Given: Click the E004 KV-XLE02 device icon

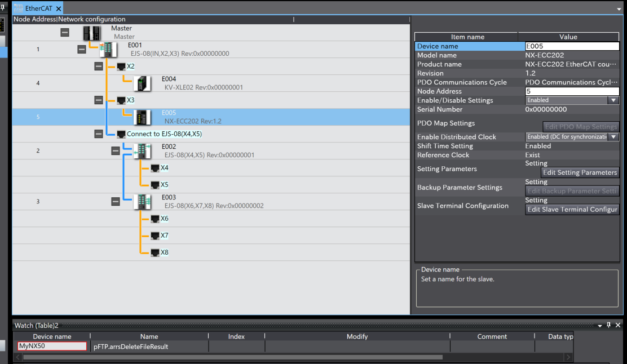Looking at the screenshot, I should point(142,83).
